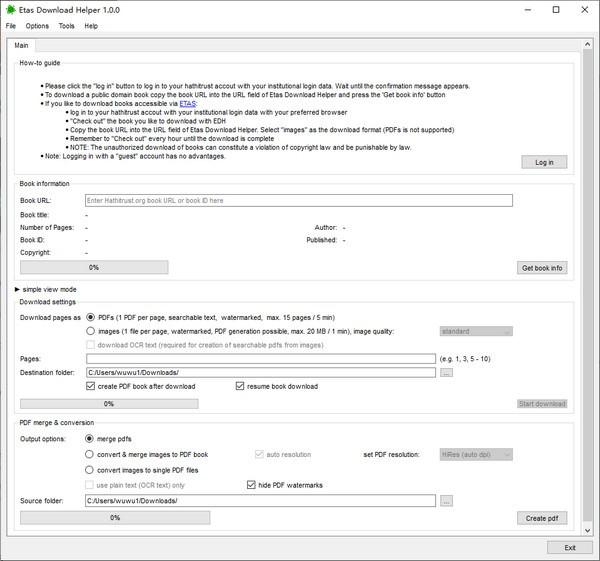Click scrollbar down arrow
Screen dimensions: 600x561
(587, 531)
